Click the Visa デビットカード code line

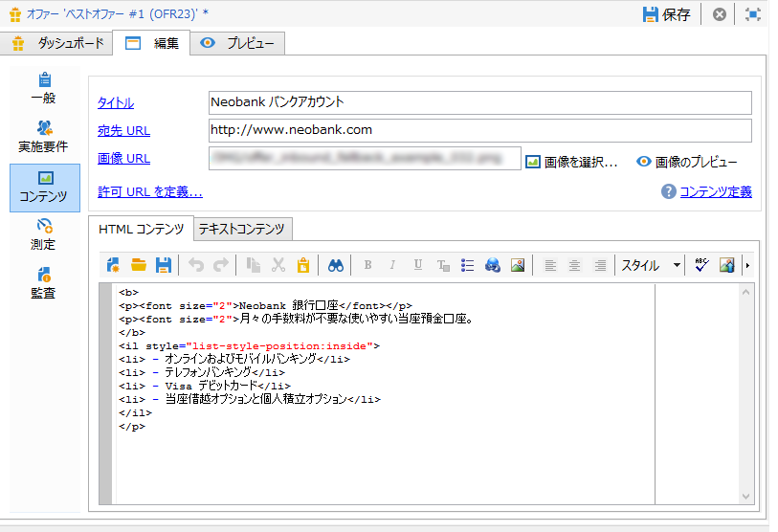pyautogui.click(x=205, y=386)
